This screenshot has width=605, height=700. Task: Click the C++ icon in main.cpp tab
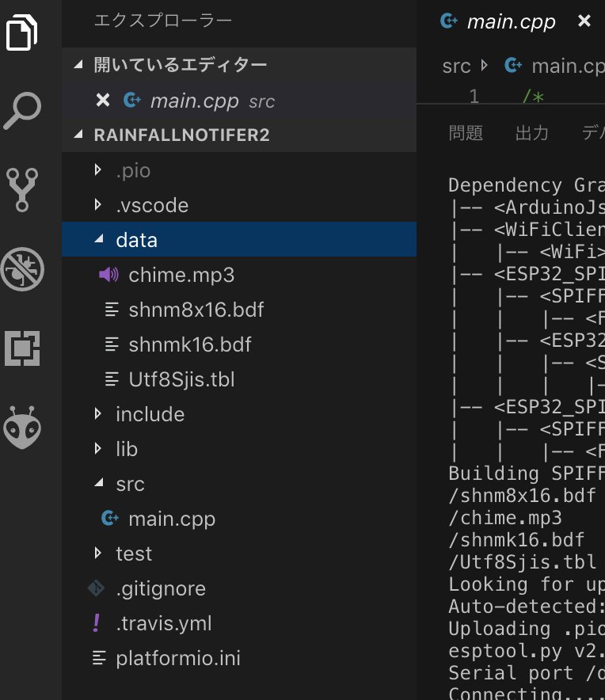tap(449, 21)
